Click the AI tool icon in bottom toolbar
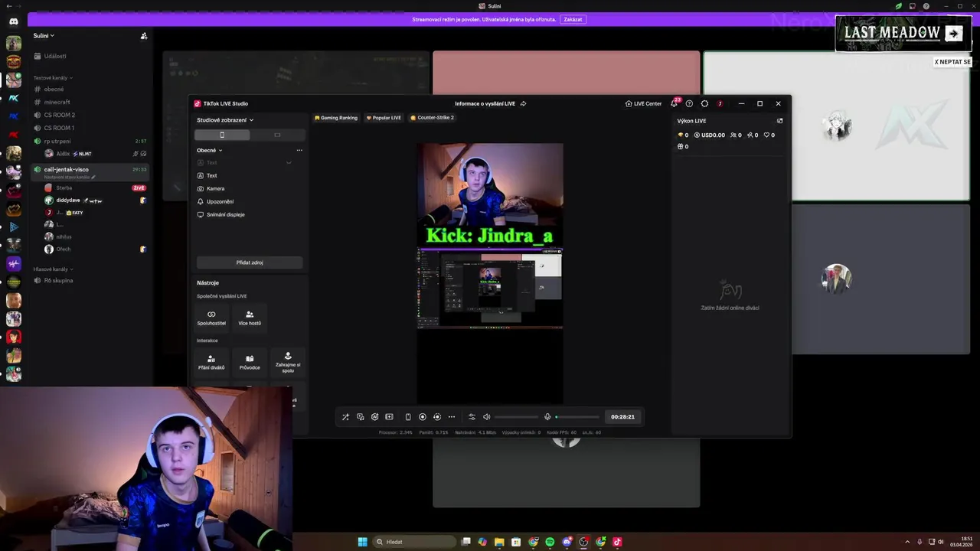980x551 pixels. click(x=374, y=417)
